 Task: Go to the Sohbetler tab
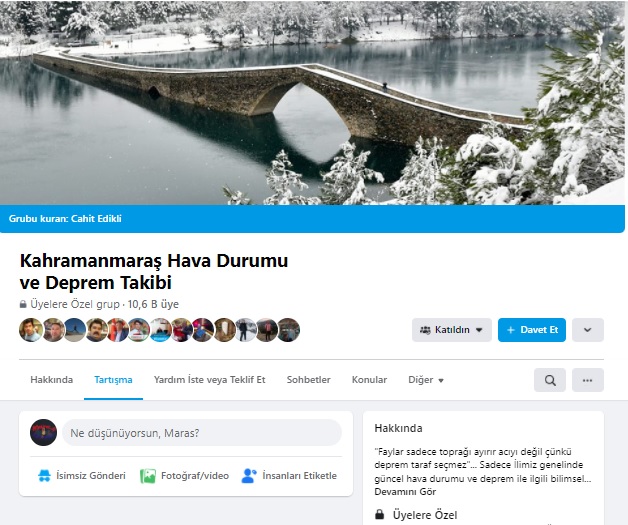(308, 380)
